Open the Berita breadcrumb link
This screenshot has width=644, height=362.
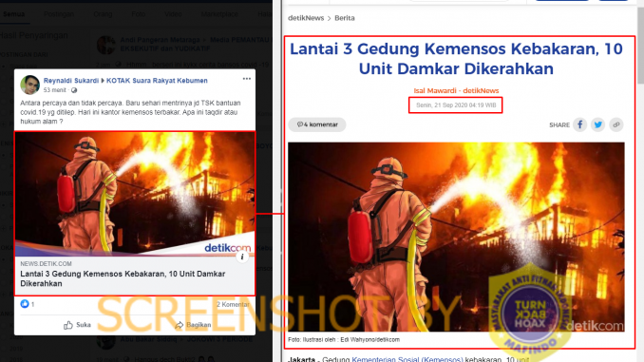click(345, 18)
